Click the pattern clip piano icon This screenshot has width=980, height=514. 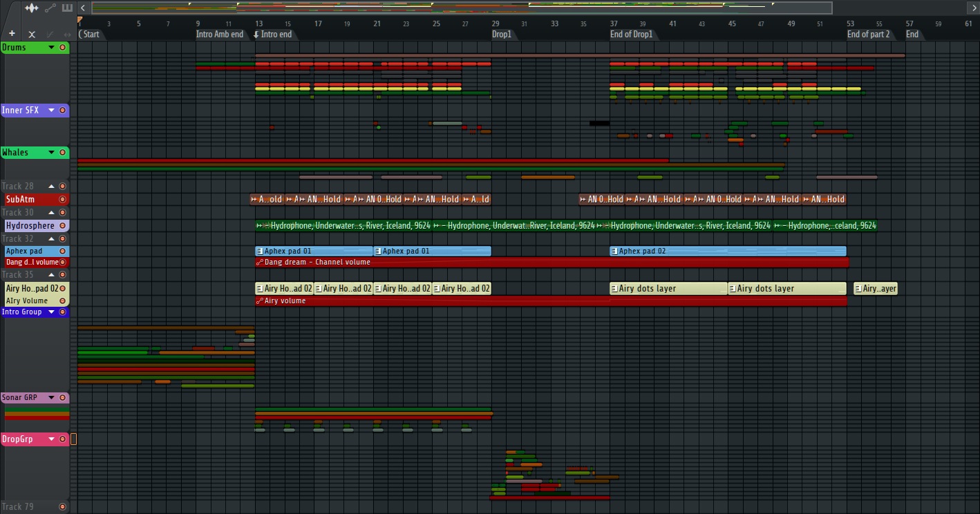point(67,8)
